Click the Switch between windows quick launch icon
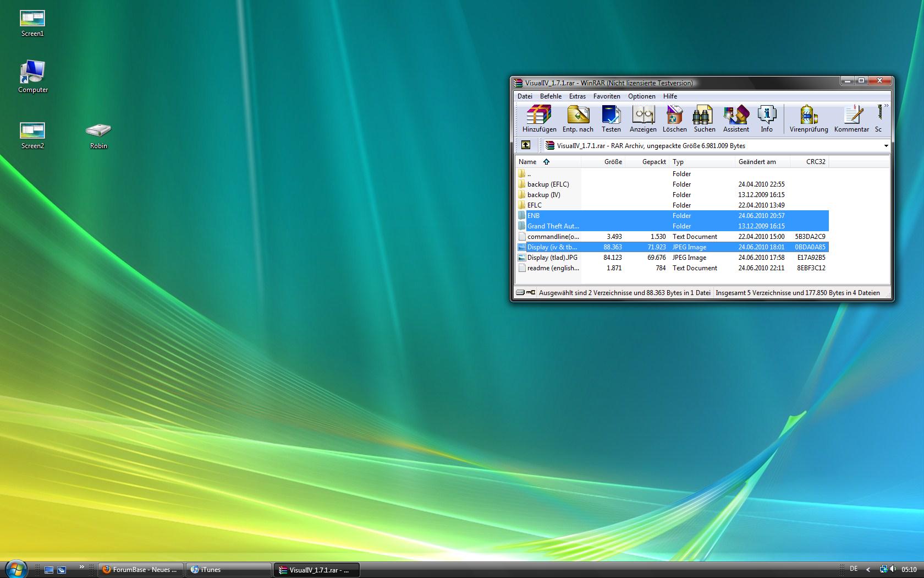This screenshot has height=578, width=924. point(62,570)
